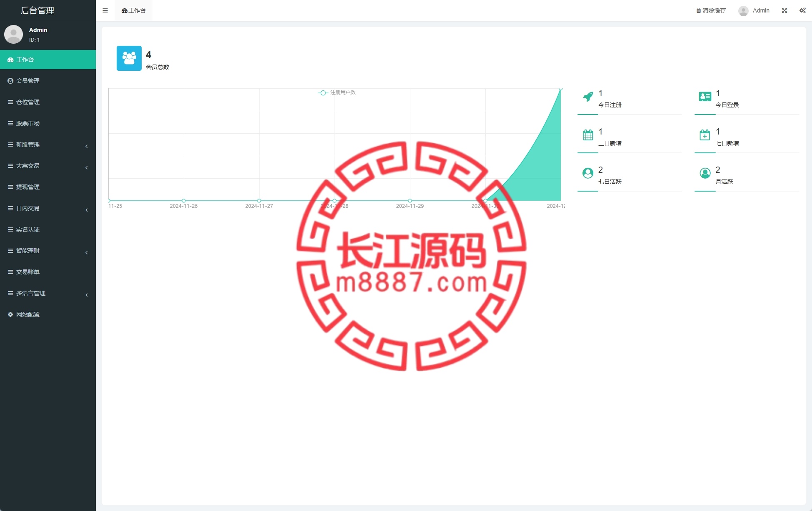Viewport: 812px width, 511px height.
Task: Click 后台管理 header title
Action: coord(37,10)
